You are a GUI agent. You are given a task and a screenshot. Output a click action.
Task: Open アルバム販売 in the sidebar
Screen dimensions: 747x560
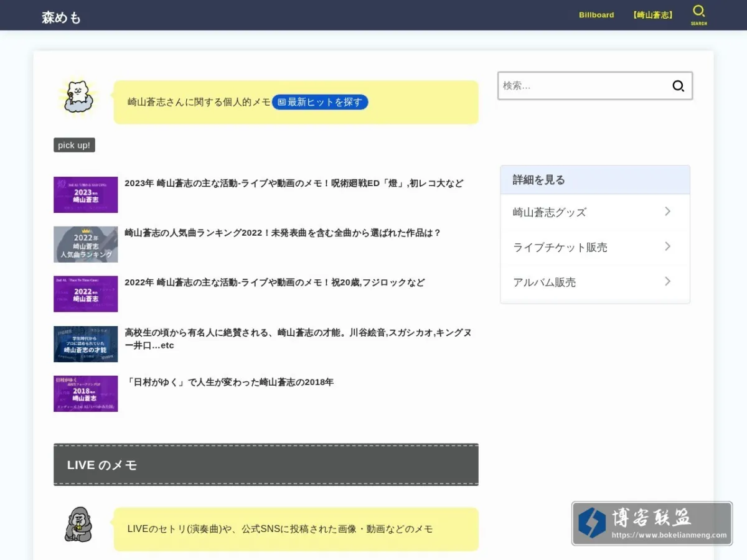click(x=595, y=282)
